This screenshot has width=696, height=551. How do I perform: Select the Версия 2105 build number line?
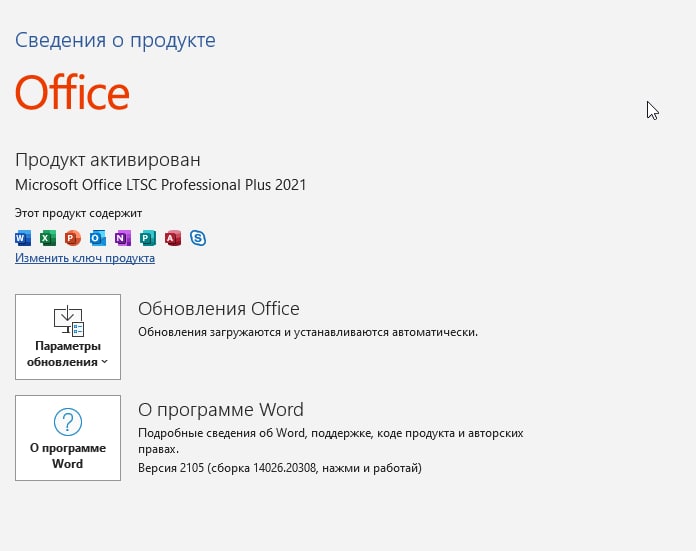[x=280, y=468]
